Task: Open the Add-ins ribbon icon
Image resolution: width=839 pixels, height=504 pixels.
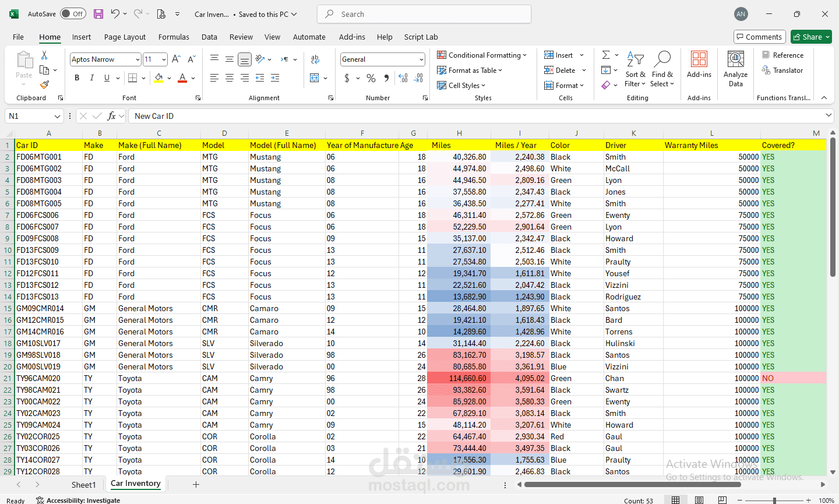Action: [699, 65]
